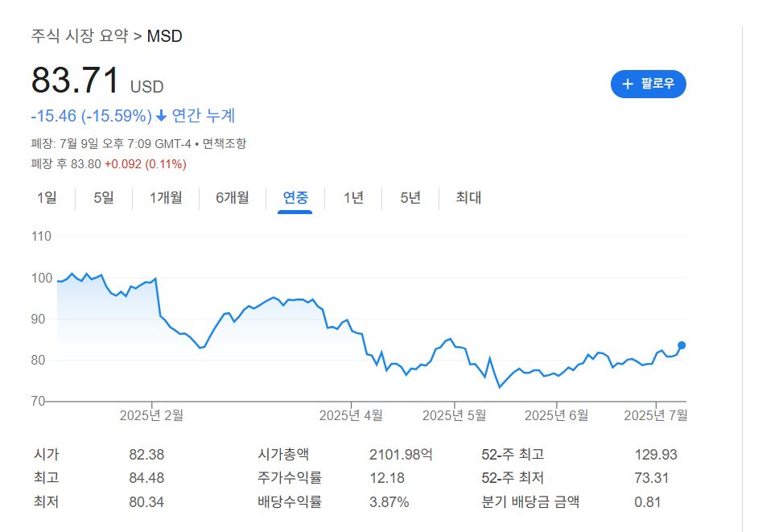Click the 분기 배당금 금액 value 0.81
Image resolution: width=758 pixels, height=532 pixels.
coord(647,502)
